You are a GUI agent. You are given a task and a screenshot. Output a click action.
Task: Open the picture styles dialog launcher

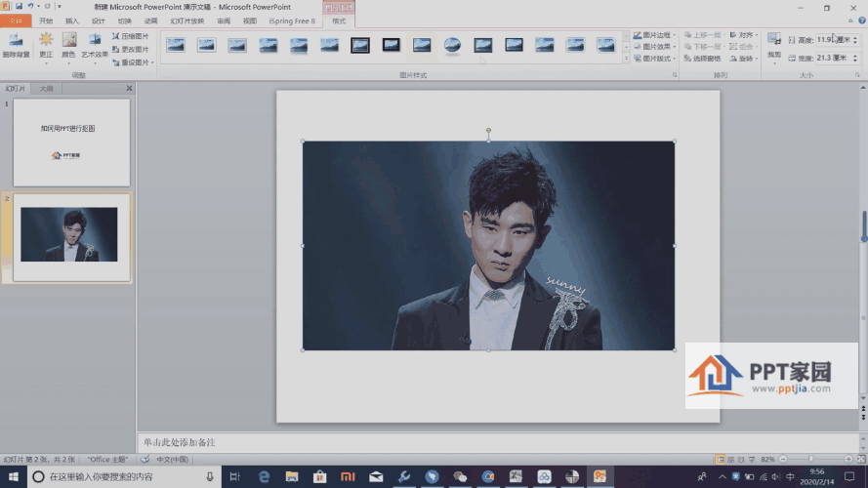click(x=675, y=75)
